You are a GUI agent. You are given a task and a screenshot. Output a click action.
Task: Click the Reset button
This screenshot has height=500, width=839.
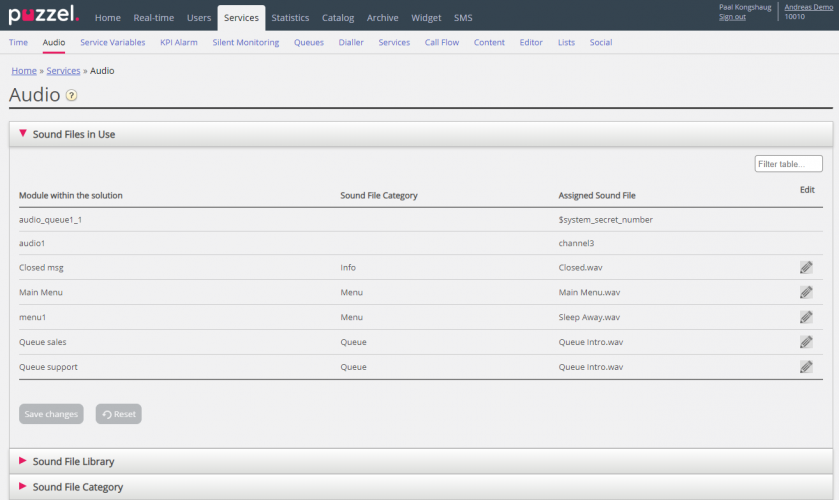(119, 414)
